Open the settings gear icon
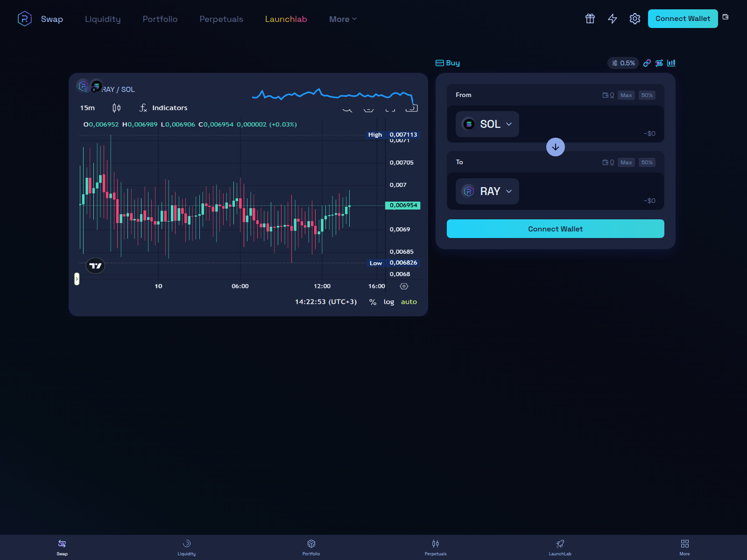 pos(634,19)
